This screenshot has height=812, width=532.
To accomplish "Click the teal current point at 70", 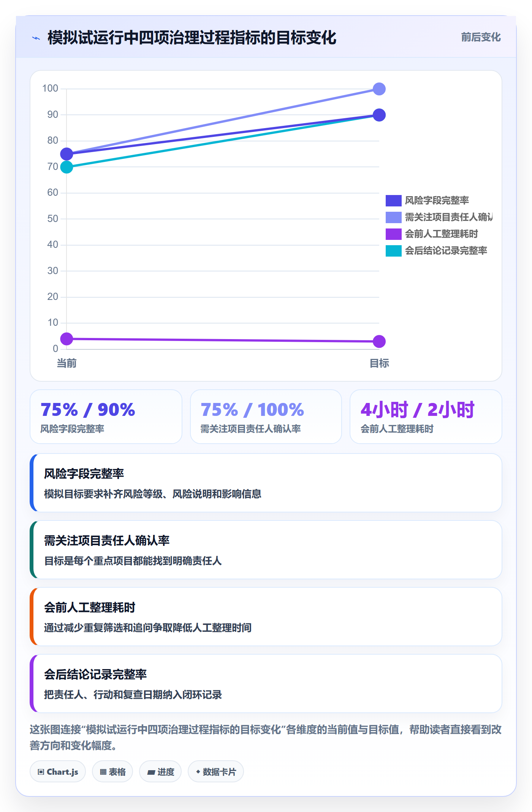I will point(66,167).
